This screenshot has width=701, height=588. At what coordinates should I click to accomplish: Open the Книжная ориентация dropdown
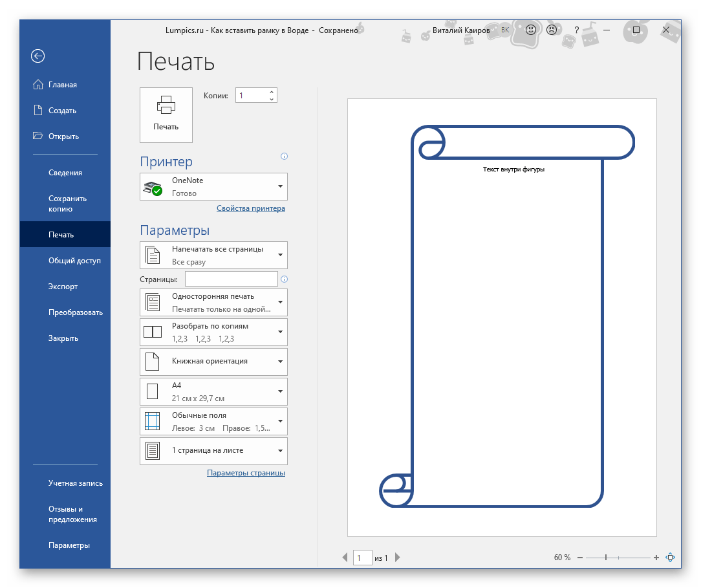280,362
